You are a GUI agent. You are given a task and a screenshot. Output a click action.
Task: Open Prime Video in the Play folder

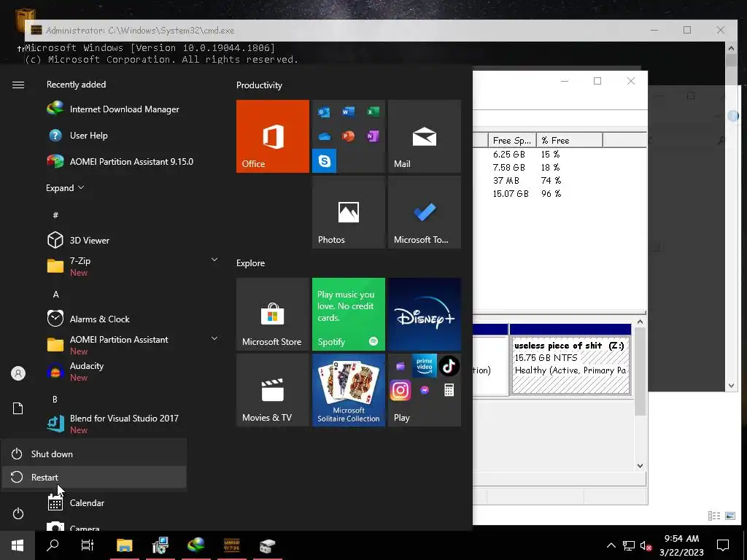coord(425,365)
